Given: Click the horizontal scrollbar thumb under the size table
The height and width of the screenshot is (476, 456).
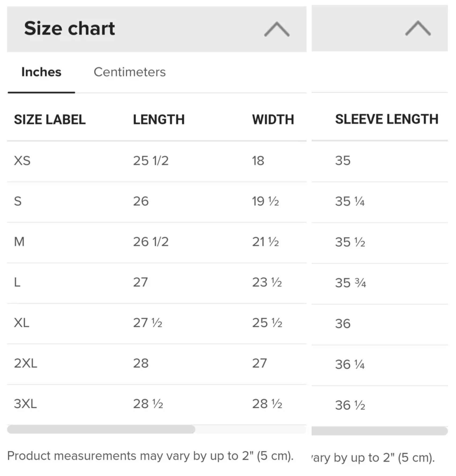Looking at the screenshot, I should coord(101,429).
